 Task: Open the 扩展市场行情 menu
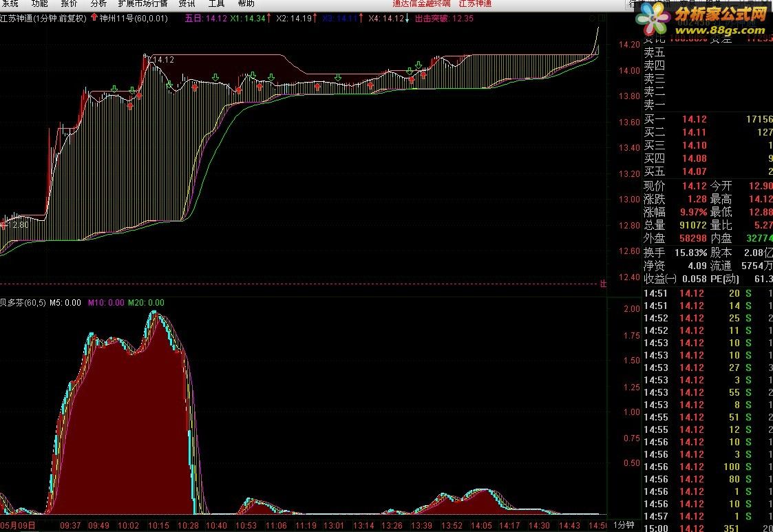point(142,3)
